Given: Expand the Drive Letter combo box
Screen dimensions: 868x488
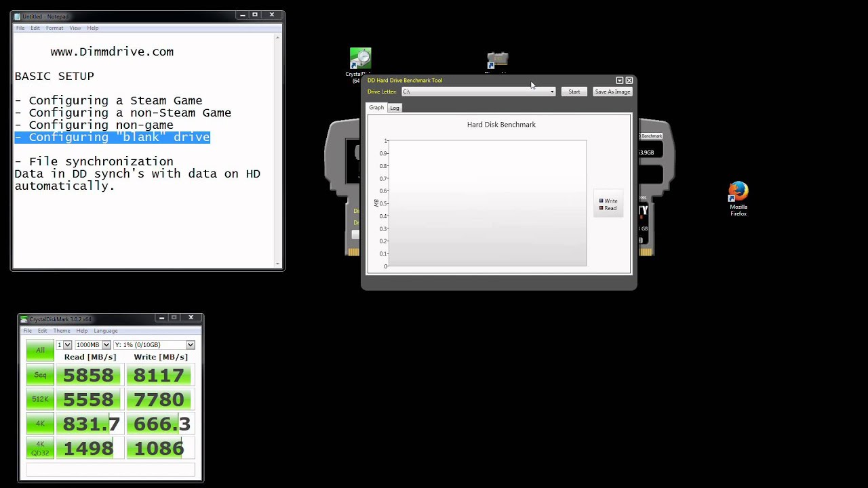Looking at the screenshot, I should coord(478,91).
